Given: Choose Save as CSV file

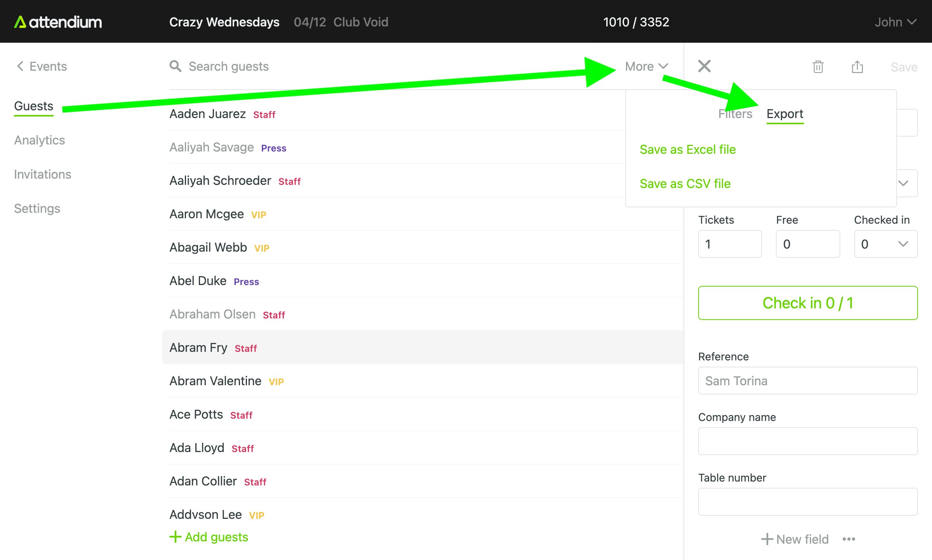Looking at the screenshot, I should point(685,184).
